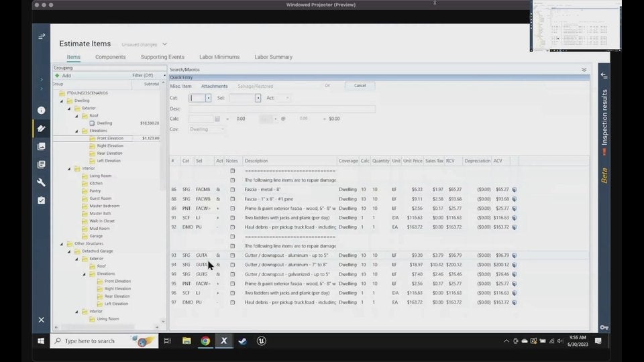
Task: Collapse the Elevations folder under Dwelling Exterior
Action: tap(77, 131)
